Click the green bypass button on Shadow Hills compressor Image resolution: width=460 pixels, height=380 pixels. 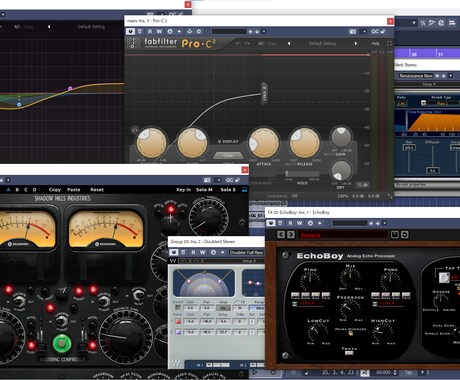tap(62, 343)
